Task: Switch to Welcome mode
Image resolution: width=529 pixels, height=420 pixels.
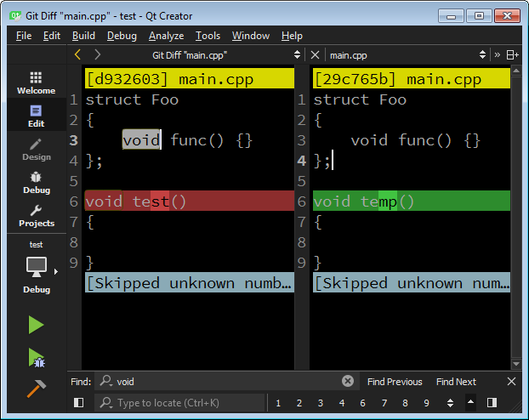Action: click(36, 82)
